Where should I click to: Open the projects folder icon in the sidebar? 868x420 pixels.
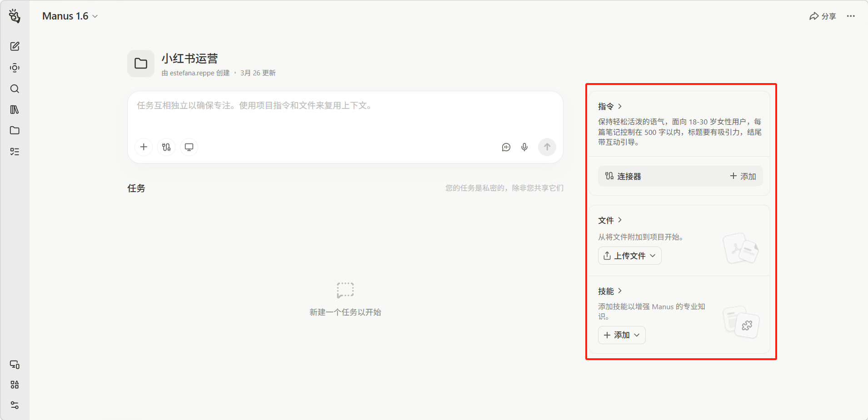[15, 130]
